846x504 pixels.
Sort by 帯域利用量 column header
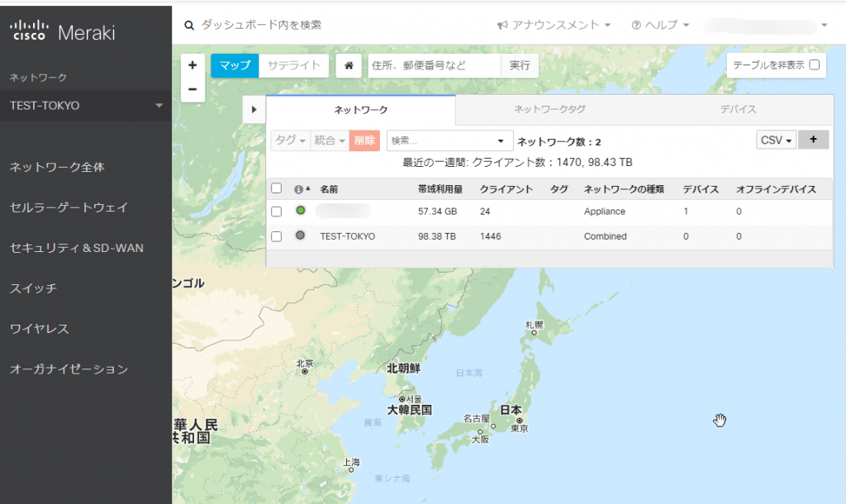point(440,189)
